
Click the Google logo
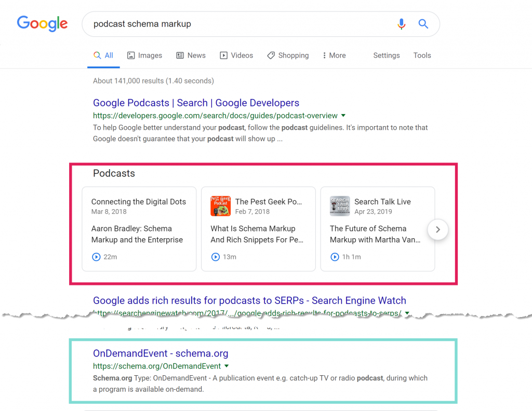(x=43, y=24)
